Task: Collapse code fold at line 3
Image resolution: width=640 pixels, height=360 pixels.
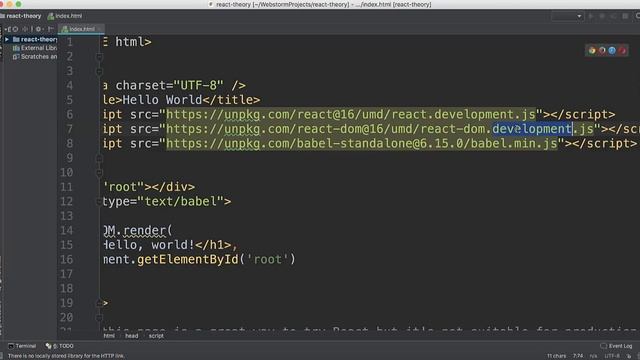Action: pos(99,71)
